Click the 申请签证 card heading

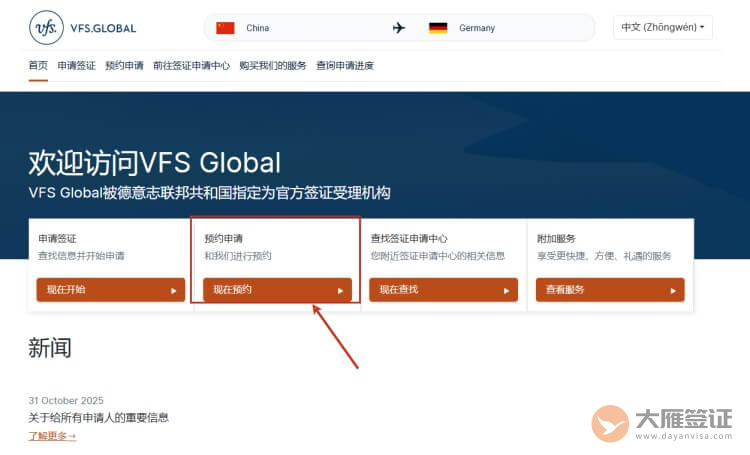click(x=57, y=238)
